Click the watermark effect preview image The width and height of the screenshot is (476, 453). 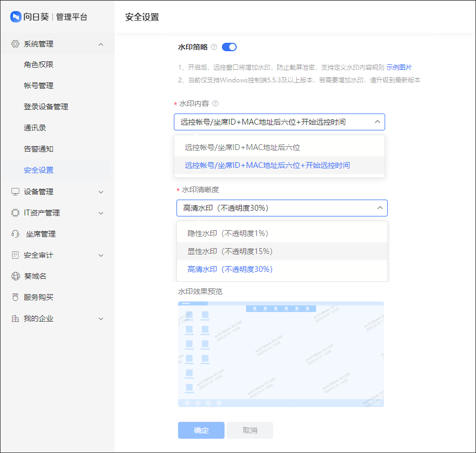pyautogui.click(x=281, y=354)
